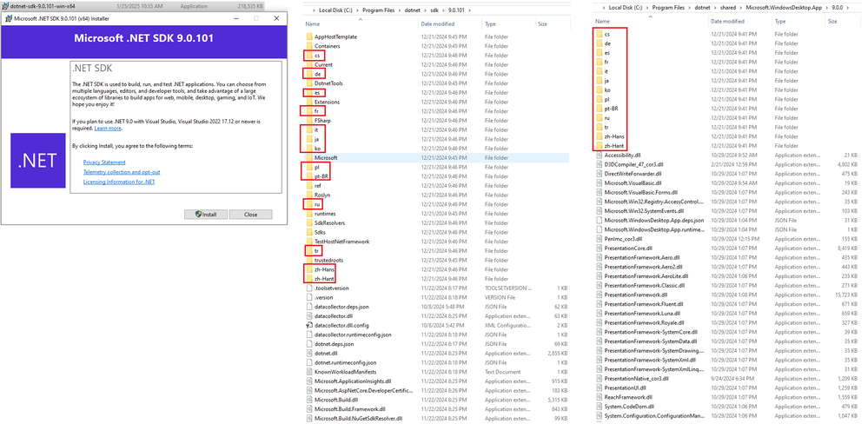Select PresentationFramework.Luna.dll file name
This screenshot has width=868, height=424.
[641, 314]
